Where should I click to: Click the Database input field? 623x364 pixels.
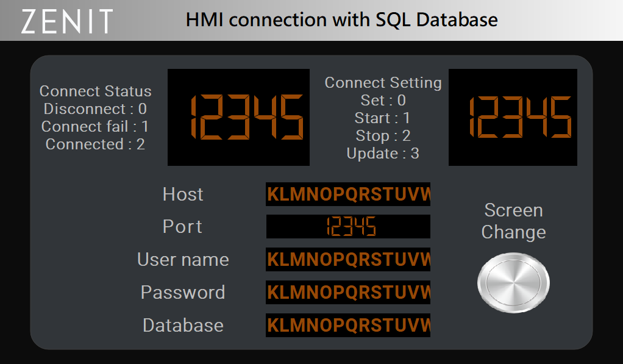pos(348,325)
